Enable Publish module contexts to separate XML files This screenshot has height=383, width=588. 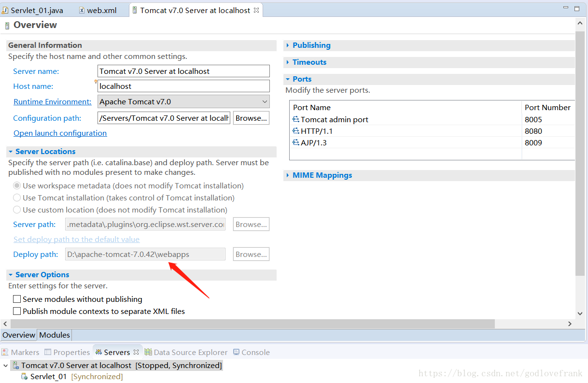point(17,311)
